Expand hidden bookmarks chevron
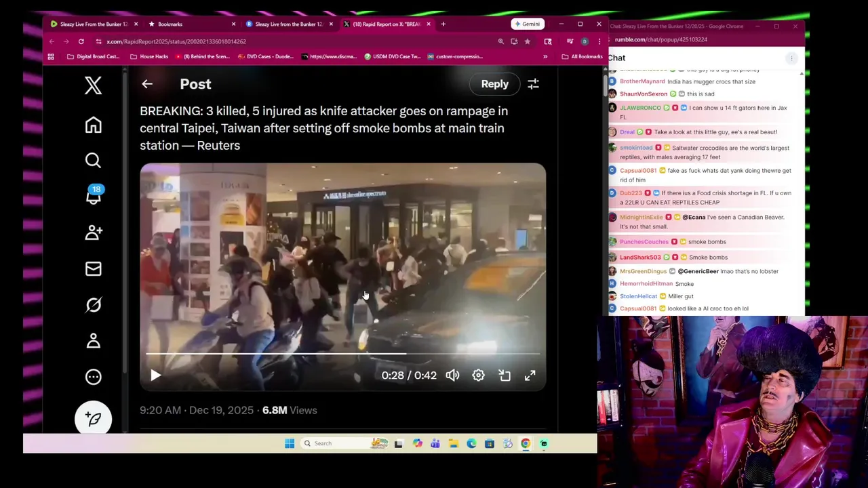 click(545, 56)
